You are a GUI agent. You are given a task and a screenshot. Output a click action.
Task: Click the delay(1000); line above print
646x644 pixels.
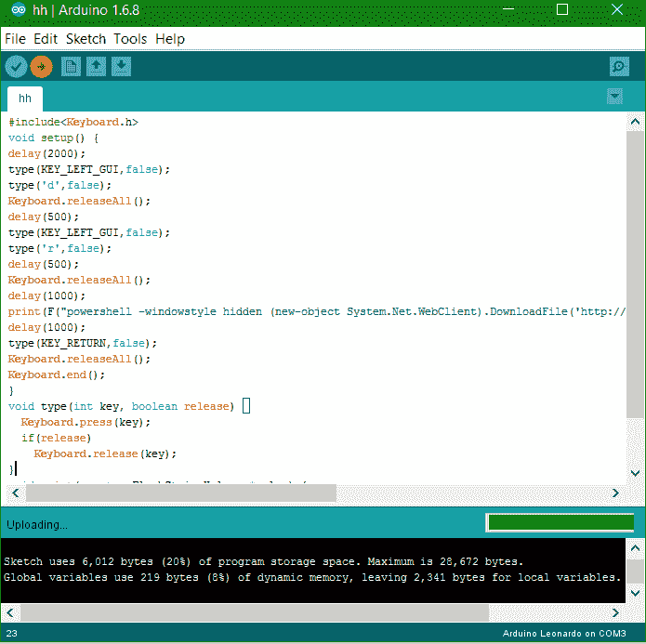click(46, 296)
